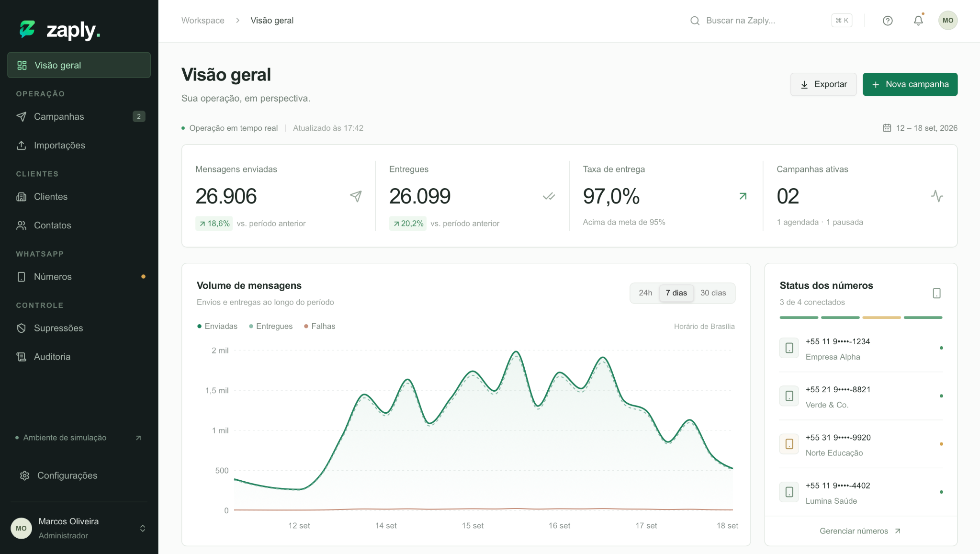Click the double-check icon in Entregues card
The width and height of the screenshot is (980, 554).
(549, 196)
